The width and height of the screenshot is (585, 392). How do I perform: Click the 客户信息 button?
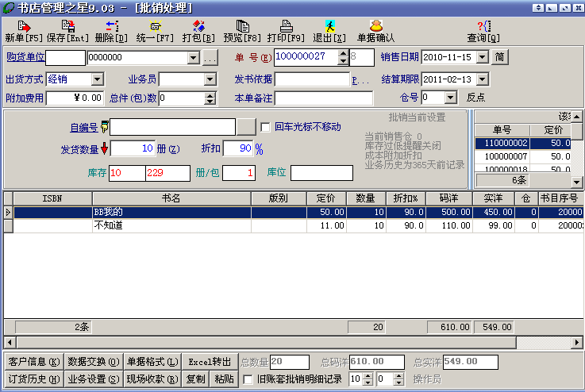coord(33,362)
